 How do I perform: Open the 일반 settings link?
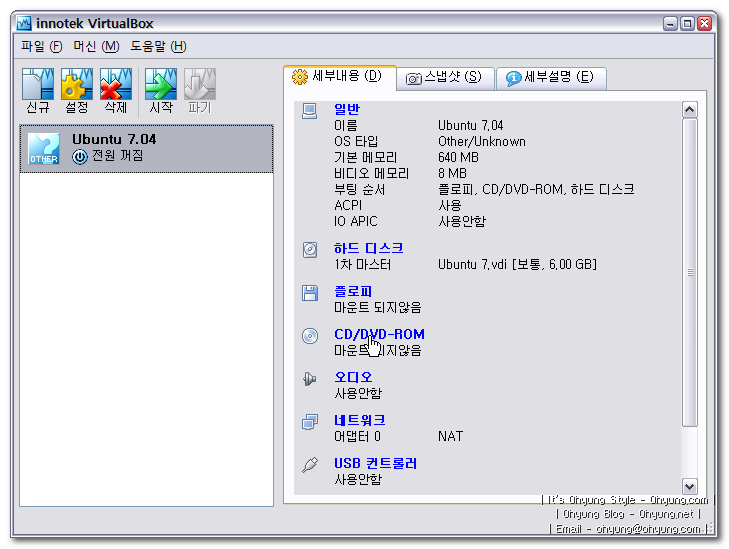[347, 109]
